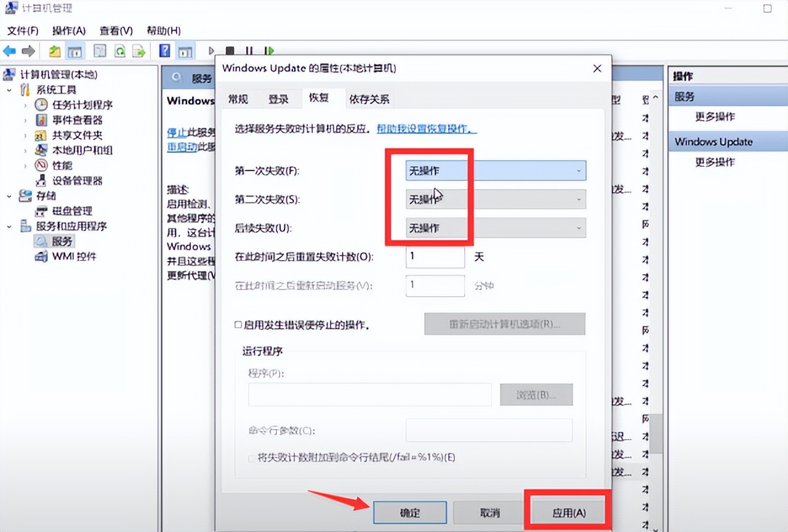Stop the service with the black square icon
The width and height of the screenshot is (788, 532).
(230, 50)
